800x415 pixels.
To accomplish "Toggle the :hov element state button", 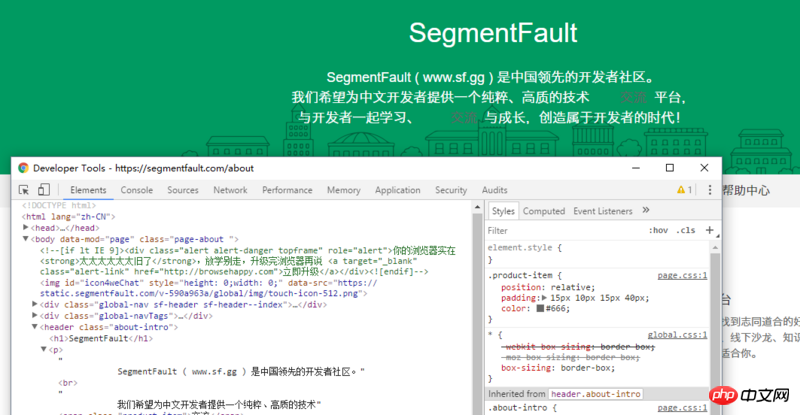I will click(x=658, y=230).
